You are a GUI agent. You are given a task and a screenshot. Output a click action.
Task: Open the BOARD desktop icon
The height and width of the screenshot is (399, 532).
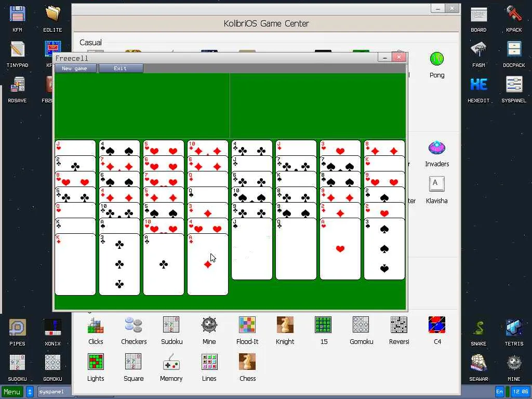click(478, 19)
